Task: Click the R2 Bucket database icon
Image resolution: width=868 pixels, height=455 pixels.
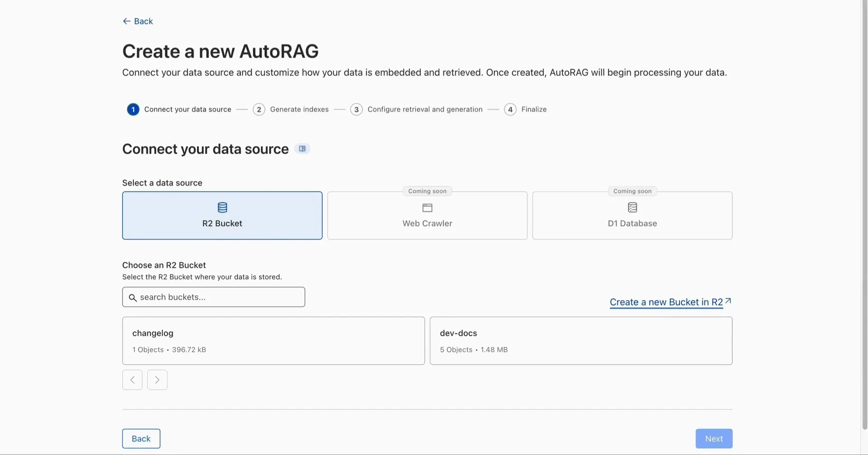Action: [x=222, y=208]
